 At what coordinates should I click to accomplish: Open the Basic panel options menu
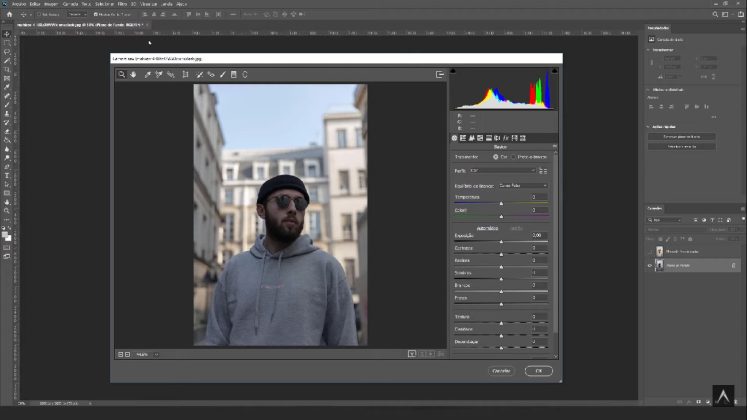click(555, 147)
